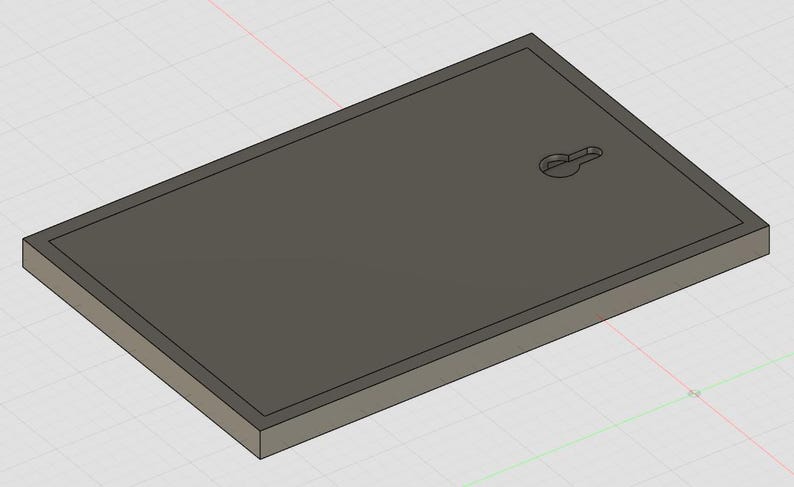Select the short left side face of plate
The height and width of the screenshot is (487, 794).
tap(141, 348)
